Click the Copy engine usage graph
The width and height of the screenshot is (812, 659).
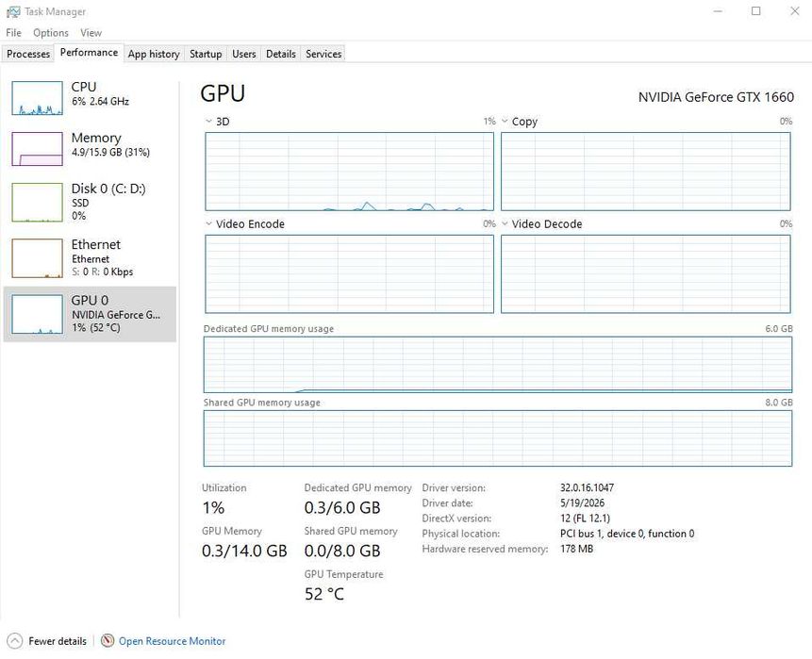pyautogui.click(x=646, y=172)
